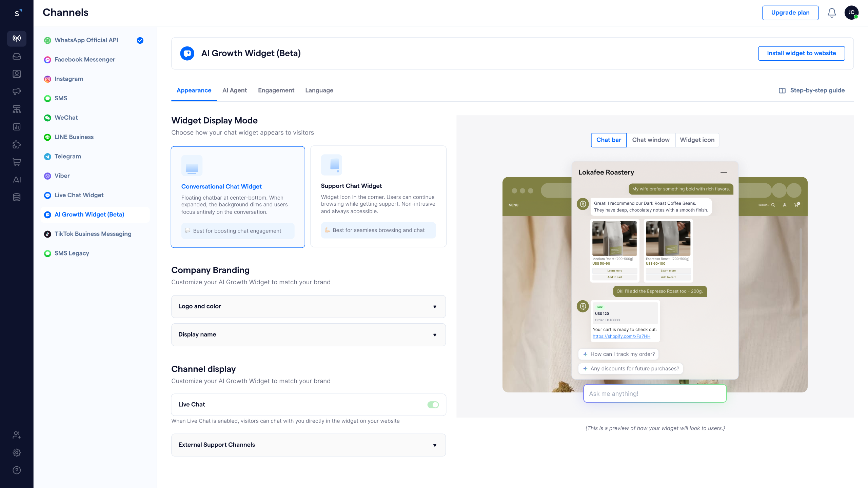Expand the Display name section
The image size is (868, 488).
pos(308,334)
